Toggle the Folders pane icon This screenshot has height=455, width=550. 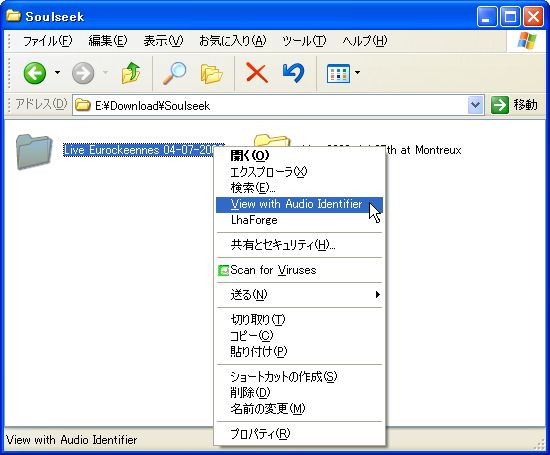point(212,74)
